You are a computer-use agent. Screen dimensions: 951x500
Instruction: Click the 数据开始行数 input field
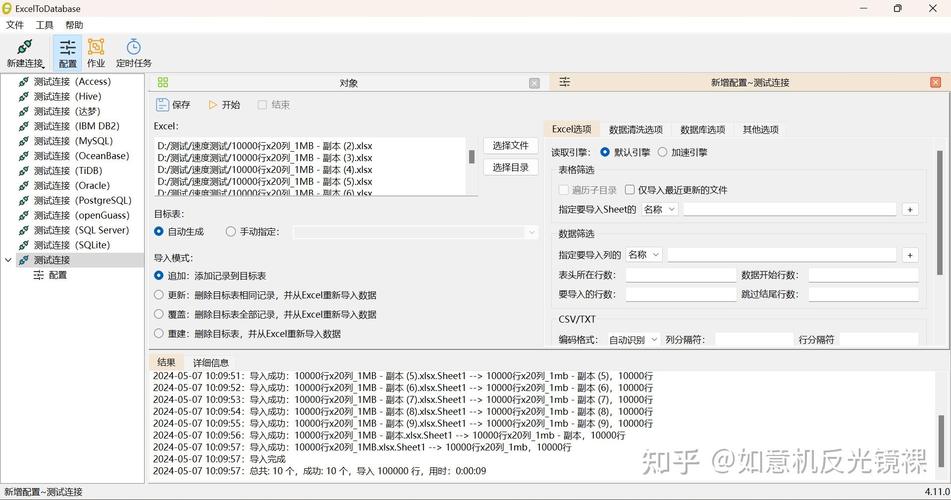864,275
